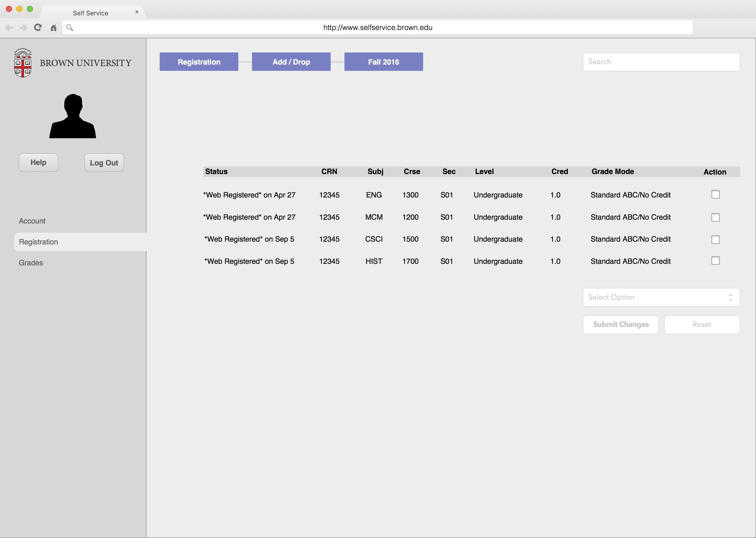Click the CSCI subject cell

coord(374,239)
